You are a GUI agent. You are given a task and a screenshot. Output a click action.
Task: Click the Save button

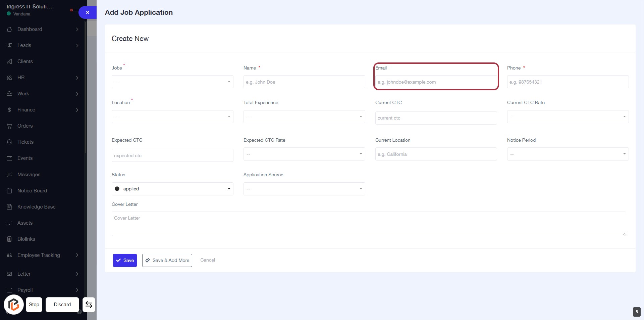(x=125, y=260)
